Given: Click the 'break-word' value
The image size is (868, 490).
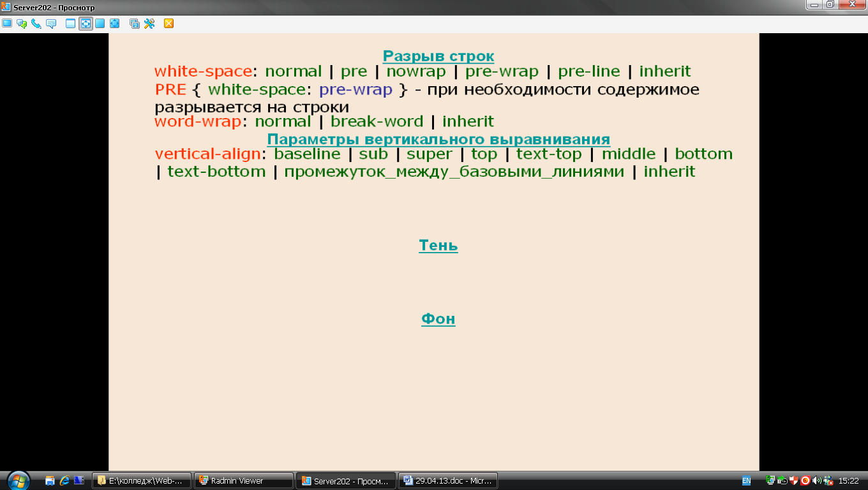Looking at the screenshot, I should [377, 121].
